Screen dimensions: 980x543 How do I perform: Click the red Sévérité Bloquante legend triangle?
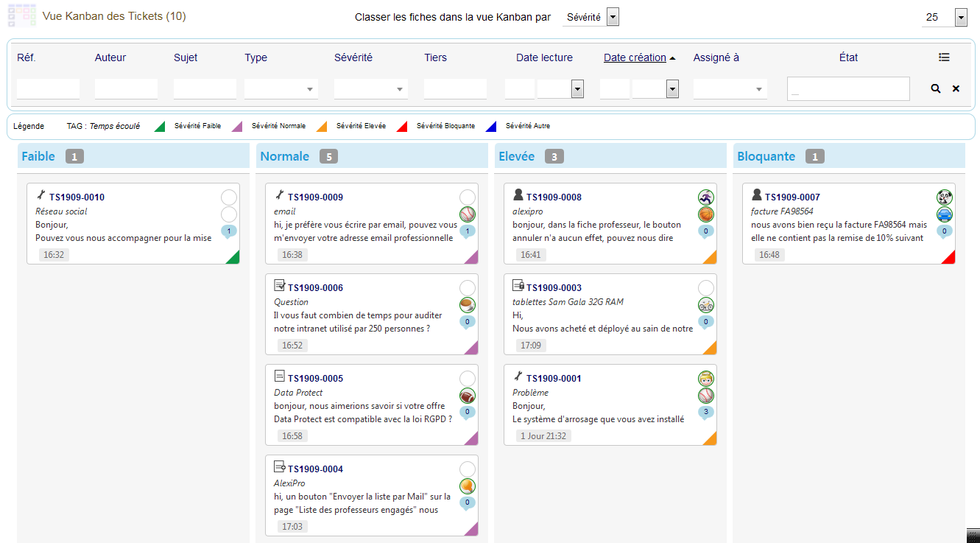click(x=402, y=126)
